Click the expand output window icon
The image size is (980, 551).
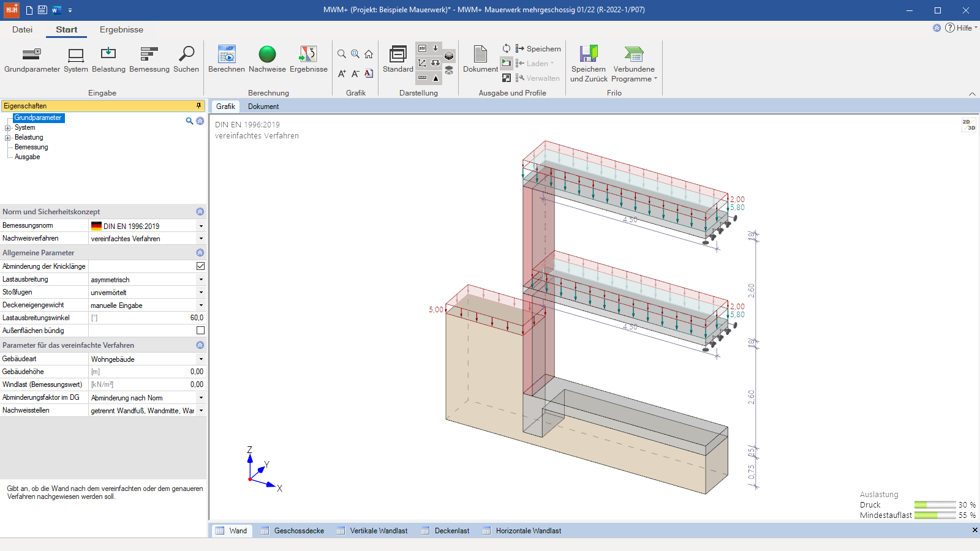click(x=507, y=78)
